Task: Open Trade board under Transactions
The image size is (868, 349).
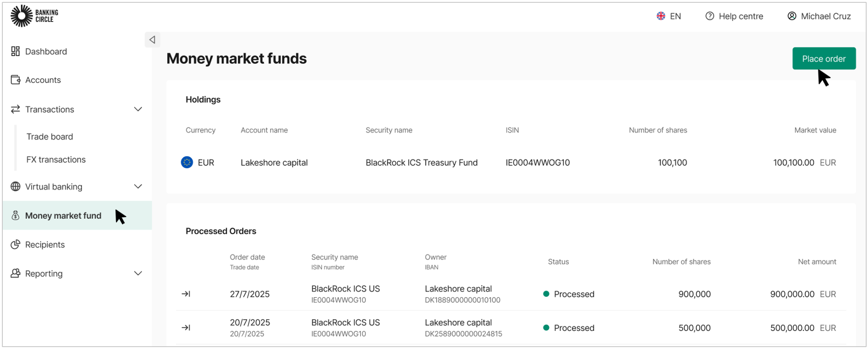Action: [50, 136]
